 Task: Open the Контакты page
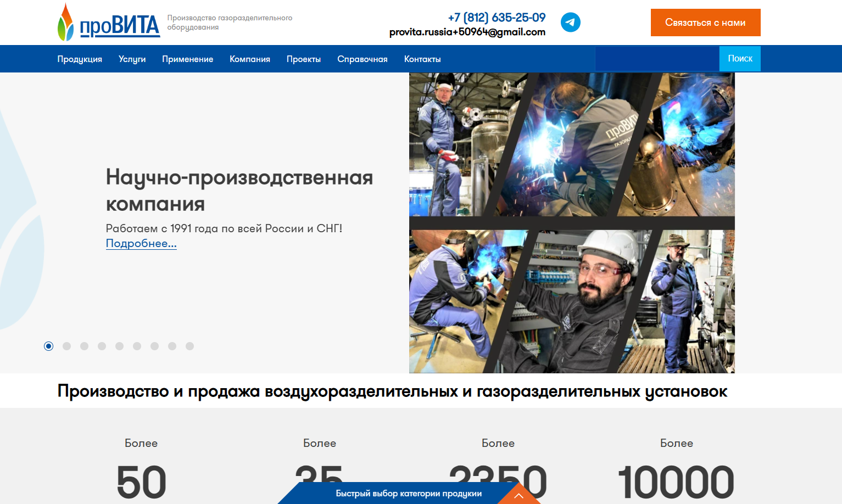point(422,59)
